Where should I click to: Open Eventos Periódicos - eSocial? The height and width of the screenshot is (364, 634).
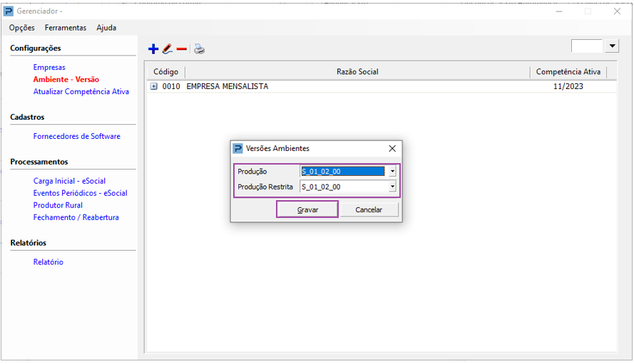80,193
